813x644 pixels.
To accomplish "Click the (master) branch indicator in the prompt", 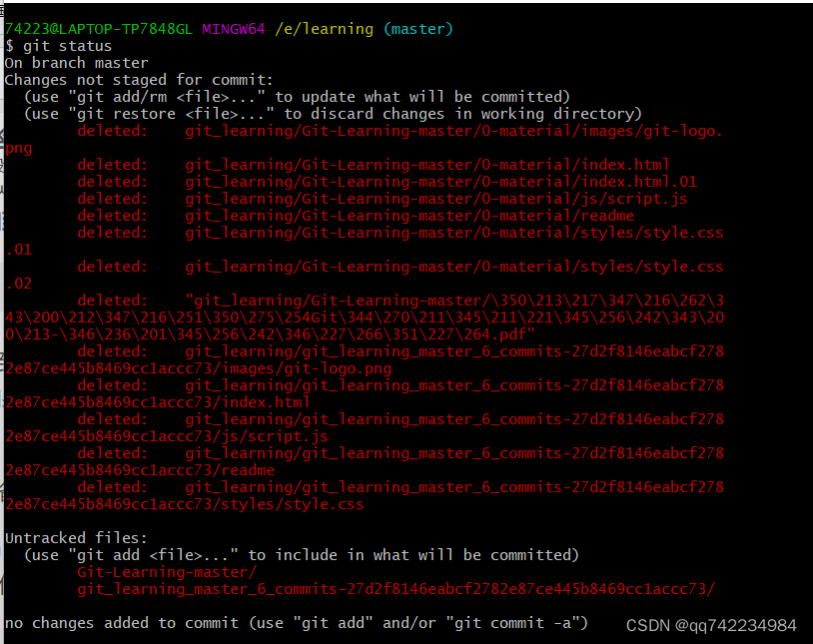I will [418, 29].
